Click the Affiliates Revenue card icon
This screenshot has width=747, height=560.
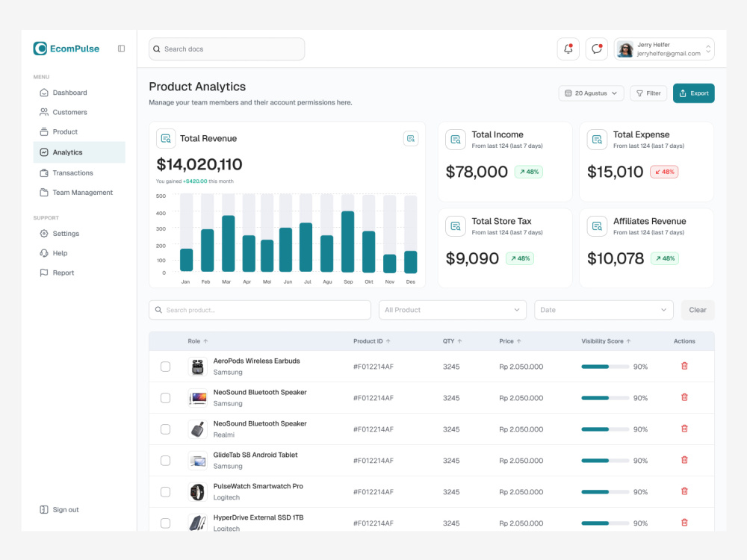(x=597, y=226)
